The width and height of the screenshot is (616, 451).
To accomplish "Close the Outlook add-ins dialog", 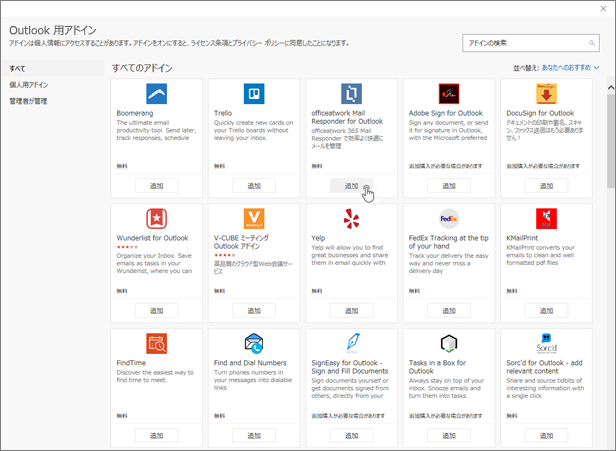I will (x=603, y=9).
